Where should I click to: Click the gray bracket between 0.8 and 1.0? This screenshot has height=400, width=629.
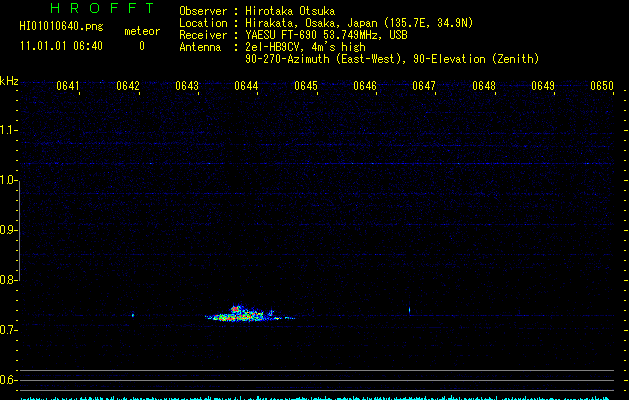(x=19, y=231)
